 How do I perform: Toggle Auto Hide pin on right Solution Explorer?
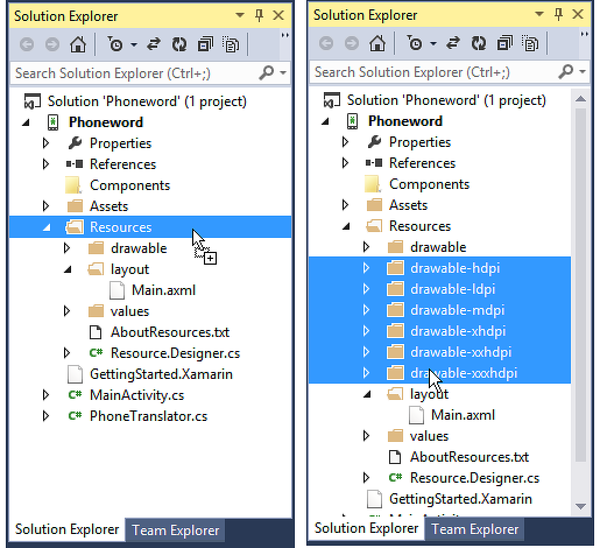tap(560, 16)
